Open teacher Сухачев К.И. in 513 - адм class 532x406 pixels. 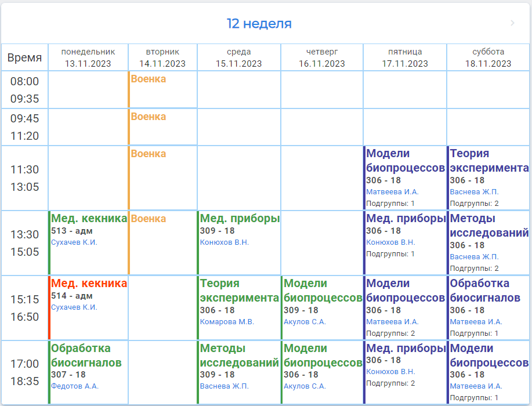click(x=74, y=242)
